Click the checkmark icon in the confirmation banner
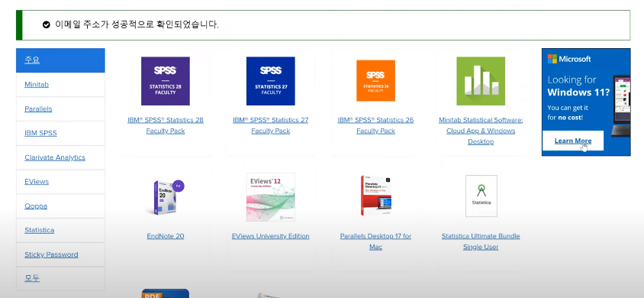This screenshot has height=298, width=644. (46, 24)
